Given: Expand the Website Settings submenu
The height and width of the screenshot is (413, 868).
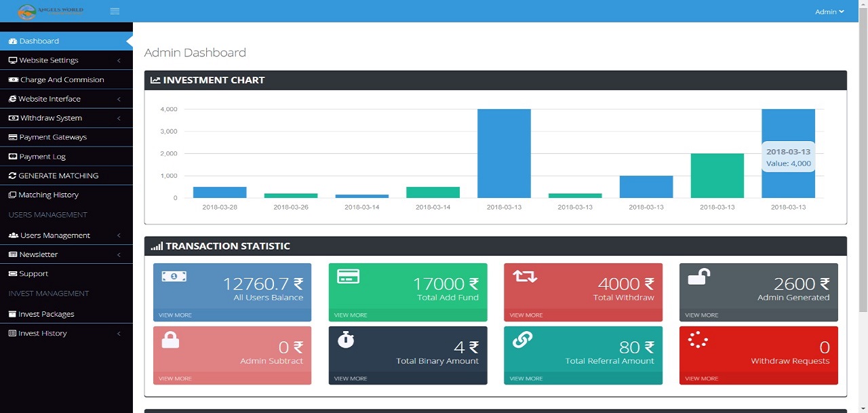Looking at the screenshot, I should coord(66,60).
